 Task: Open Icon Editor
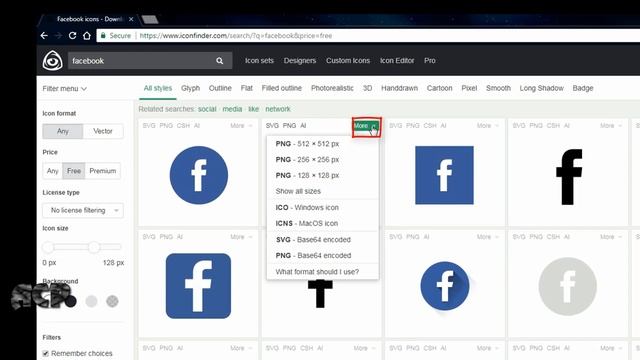click(x=397, y=60)
